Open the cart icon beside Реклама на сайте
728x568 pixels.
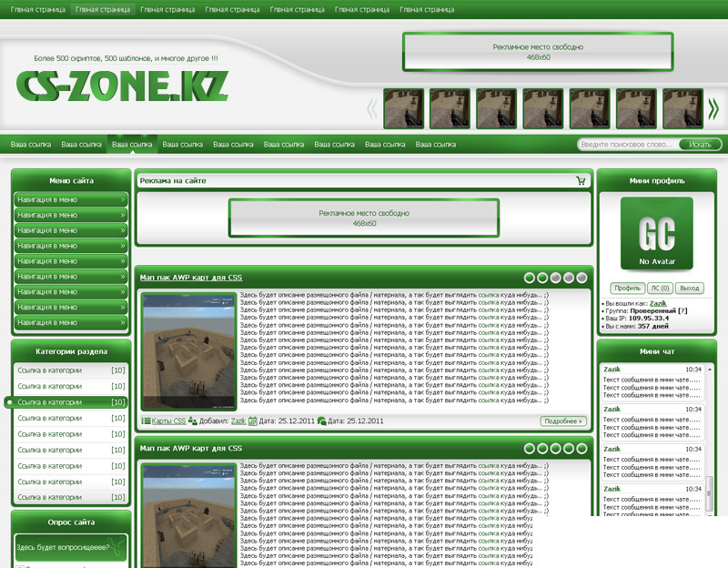(x=581, y=180)
